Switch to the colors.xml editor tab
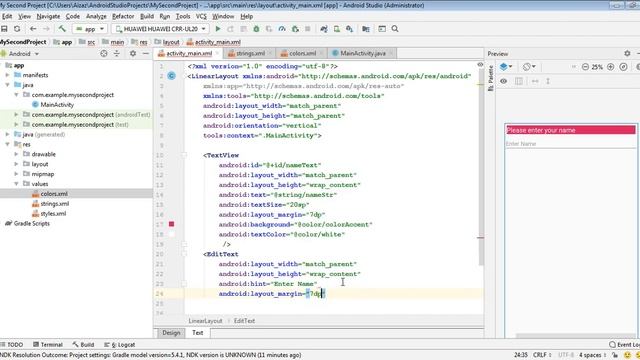Screen dimensions: 640x360 point(302,53)
